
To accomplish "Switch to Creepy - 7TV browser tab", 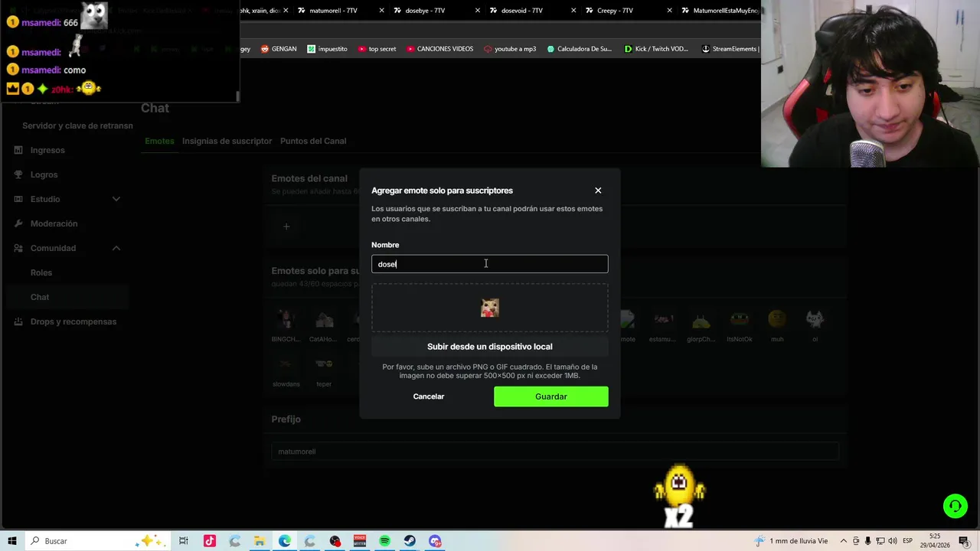I will [x=612, y=11].
